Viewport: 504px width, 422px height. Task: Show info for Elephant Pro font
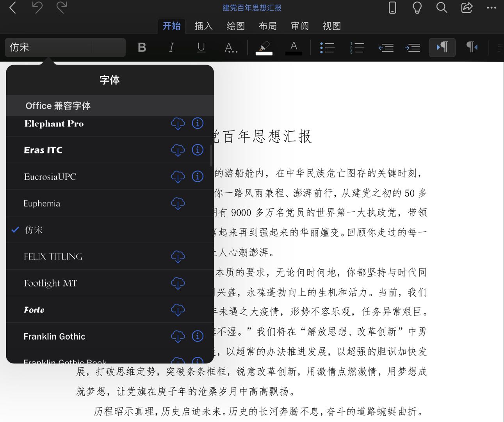tap(198, 123)
